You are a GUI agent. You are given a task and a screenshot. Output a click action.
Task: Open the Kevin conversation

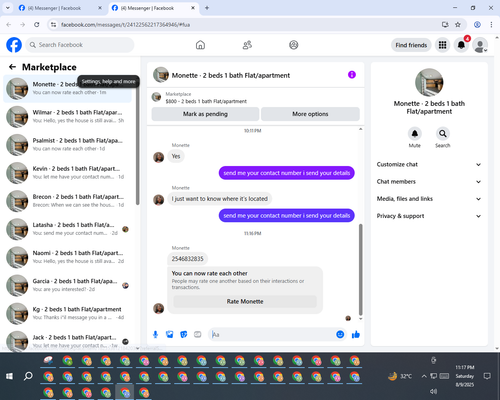(68, 173)
